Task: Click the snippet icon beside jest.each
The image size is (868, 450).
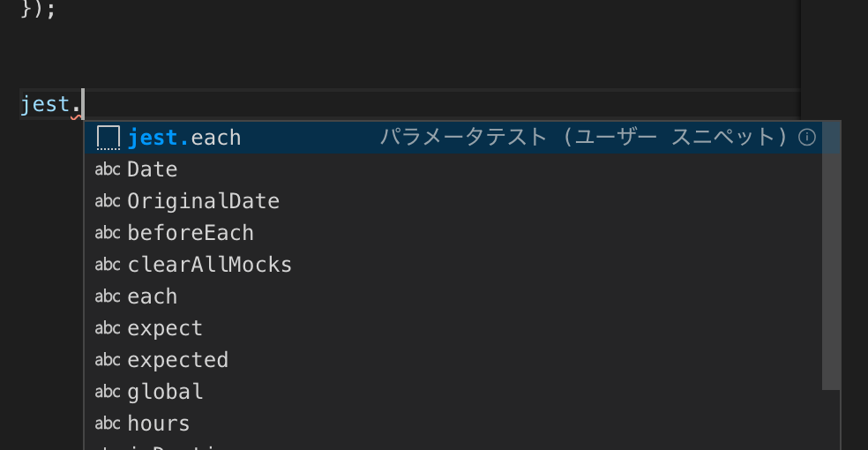Action: 108,138
